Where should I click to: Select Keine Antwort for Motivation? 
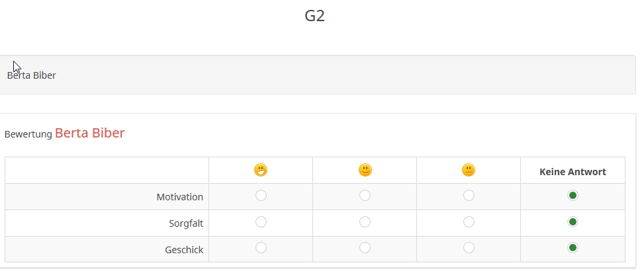(x=573, y=196)
